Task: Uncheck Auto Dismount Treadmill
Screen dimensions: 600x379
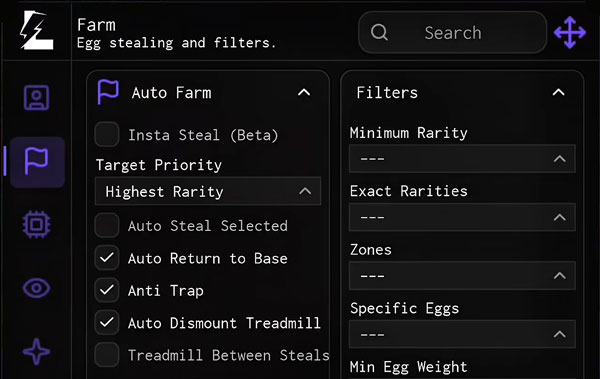Action: pos(107,322)
